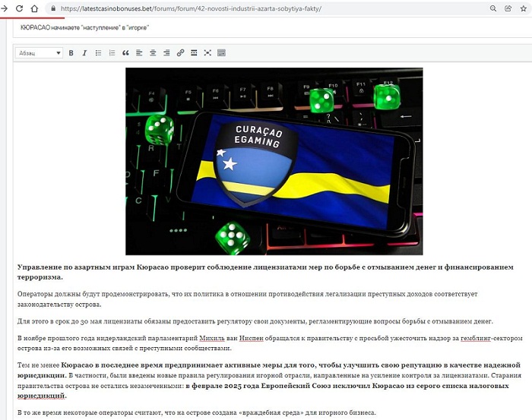Insert a hyperlink using the link icon

point(180,53)
